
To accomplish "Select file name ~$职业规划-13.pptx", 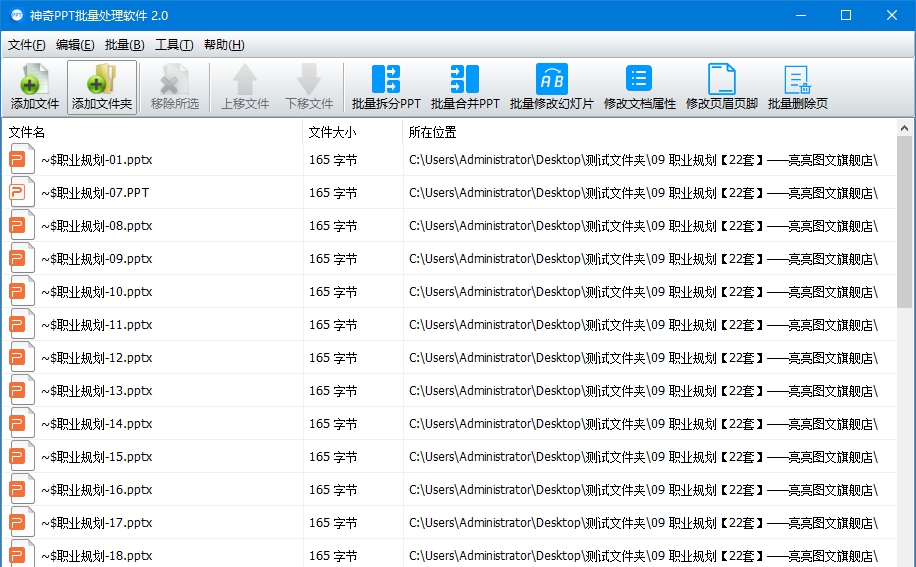I will coord(97,391).
